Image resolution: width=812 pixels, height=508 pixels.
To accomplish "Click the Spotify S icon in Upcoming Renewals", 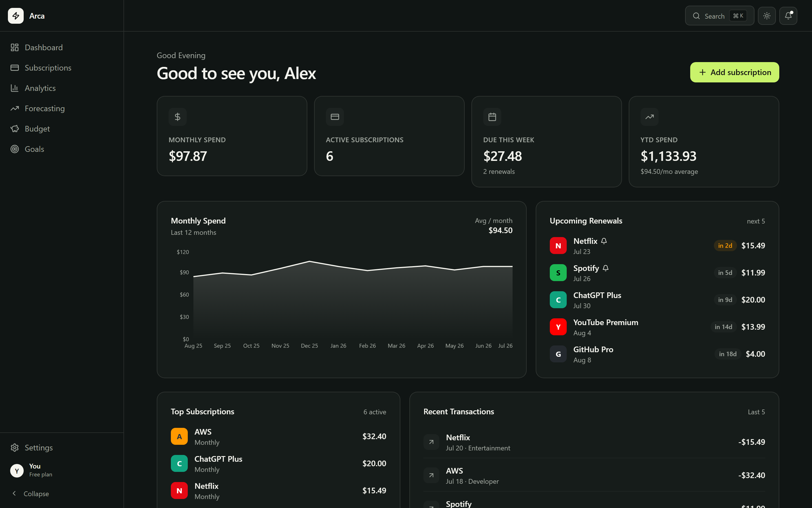I will point(558,273).
